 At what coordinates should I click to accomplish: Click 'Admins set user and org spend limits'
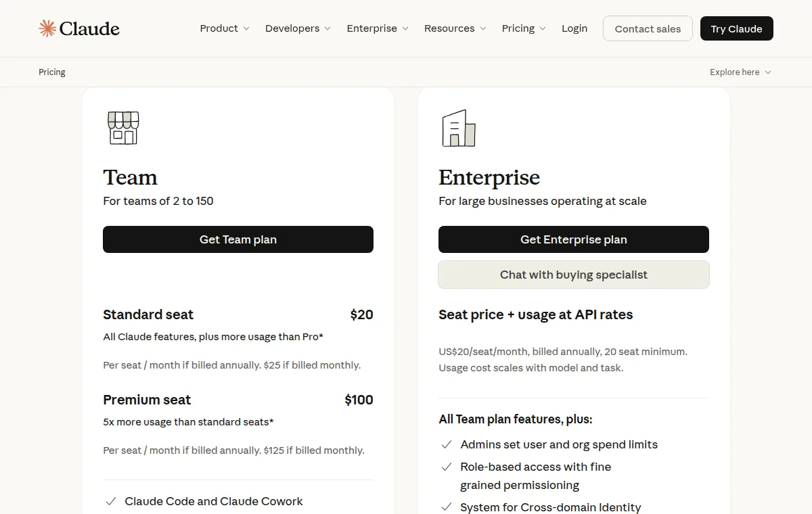coord(559,444)
